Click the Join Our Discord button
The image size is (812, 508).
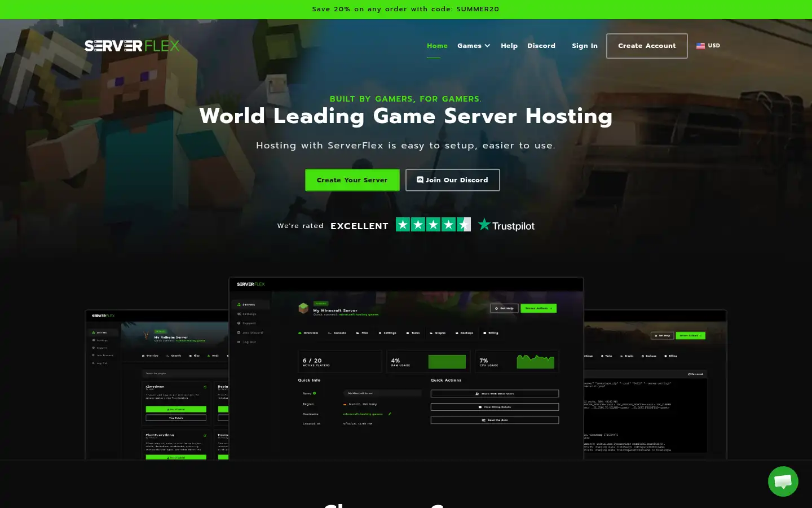[x=453, y=180]
